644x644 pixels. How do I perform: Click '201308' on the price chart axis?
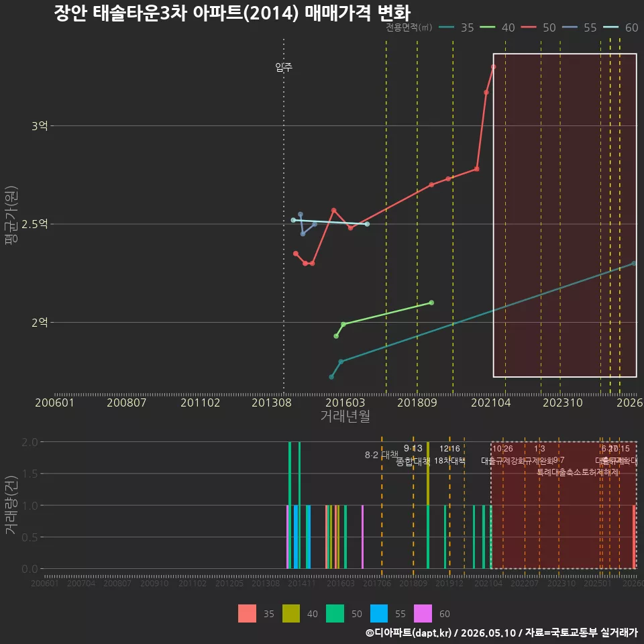[x=272, y=402]
